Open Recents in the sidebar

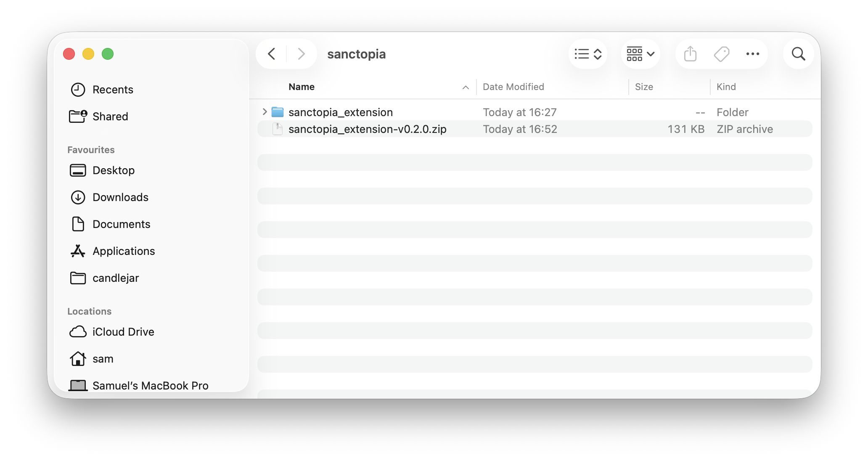(x=113, y=90)
